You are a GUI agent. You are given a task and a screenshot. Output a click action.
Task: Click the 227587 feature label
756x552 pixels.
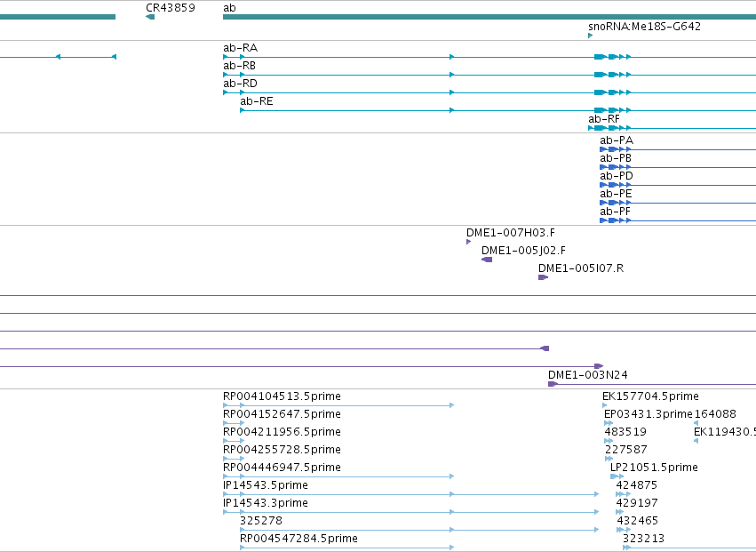(x=625, y=450)
